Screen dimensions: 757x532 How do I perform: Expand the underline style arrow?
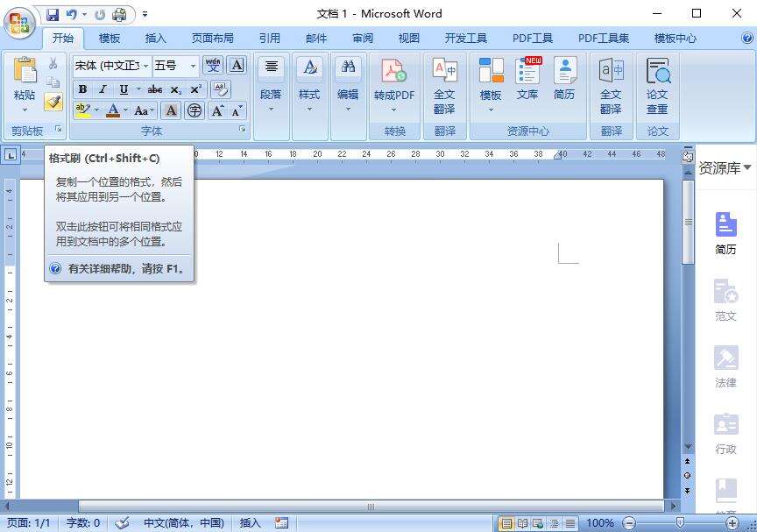click(x=139, y=89)
